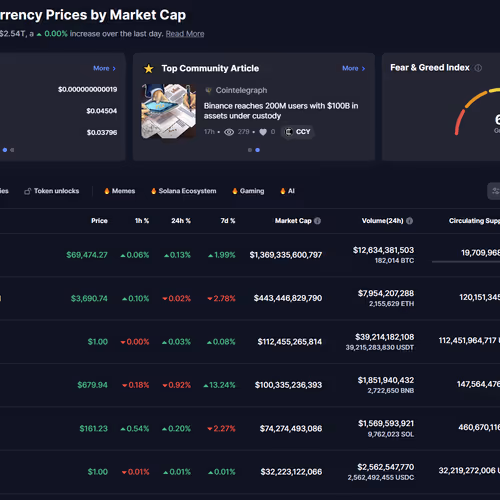Open the filters button at right of tabs

494,191
